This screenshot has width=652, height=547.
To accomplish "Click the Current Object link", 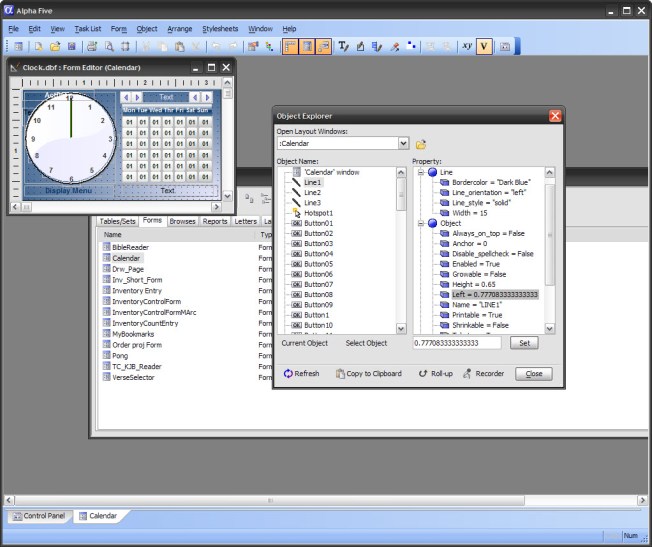I will tap(304, 343).
